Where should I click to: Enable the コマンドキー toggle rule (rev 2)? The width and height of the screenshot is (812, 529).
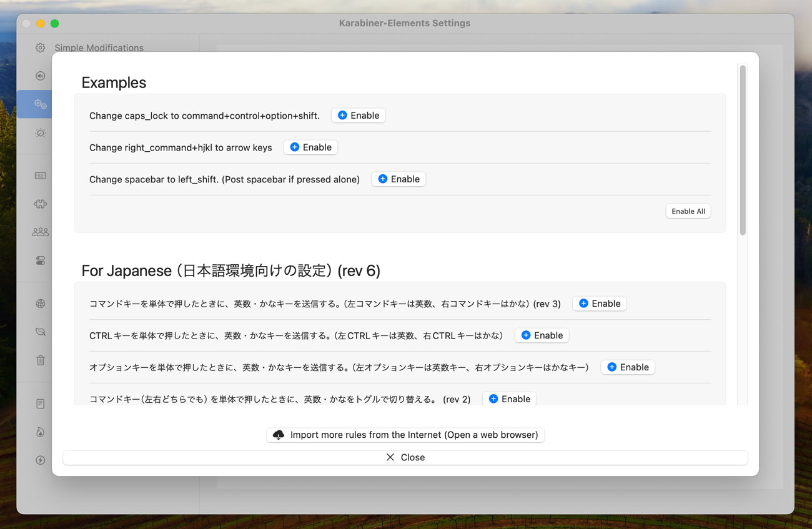pos(509,399)
